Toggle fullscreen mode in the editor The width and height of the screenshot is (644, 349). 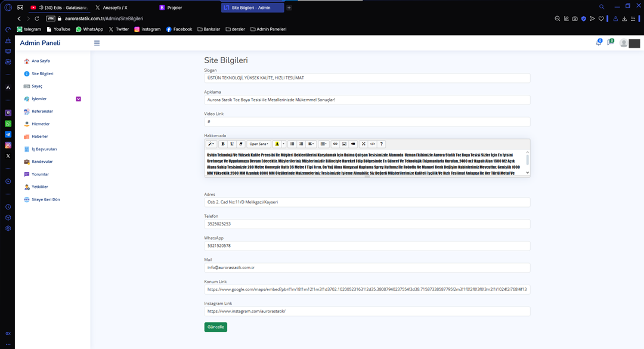point(364,144)
